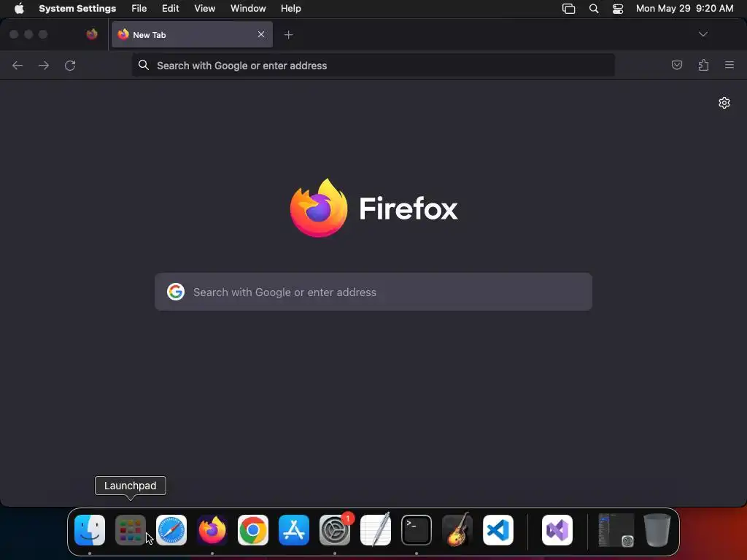Open the Apple menu
Image resolution: width=747 pixels, height=560 pixels.
[x=19, y=8]
